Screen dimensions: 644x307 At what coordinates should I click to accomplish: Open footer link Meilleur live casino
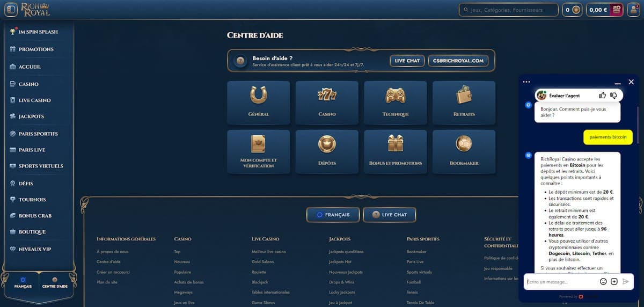coord(269,252)
